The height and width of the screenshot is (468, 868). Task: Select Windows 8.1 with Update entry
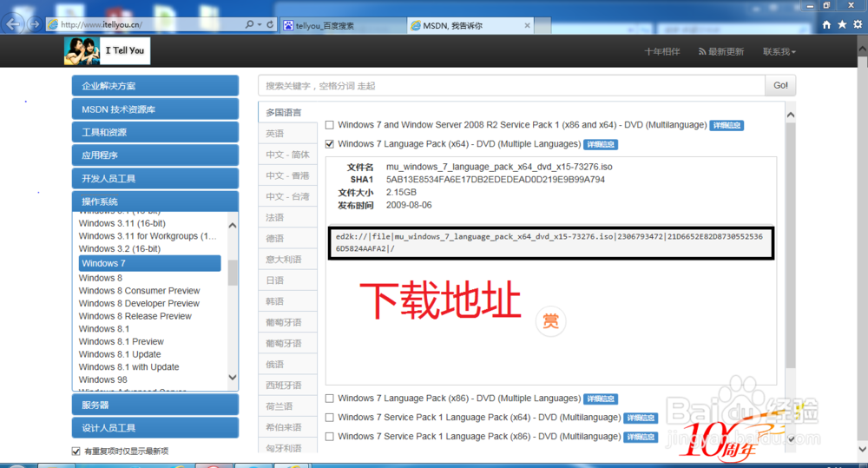[129, 367]
